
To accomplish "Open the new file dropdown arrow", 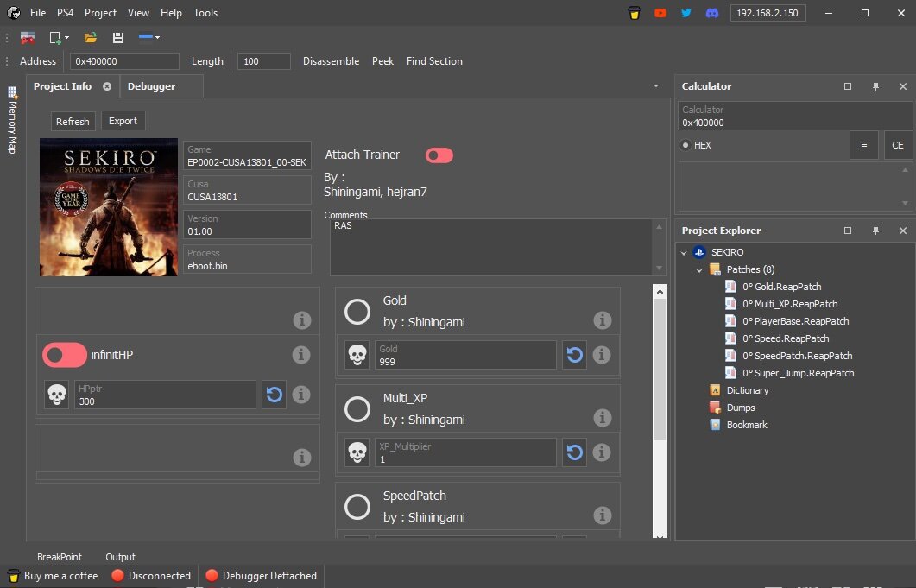I will pos(67,37).
